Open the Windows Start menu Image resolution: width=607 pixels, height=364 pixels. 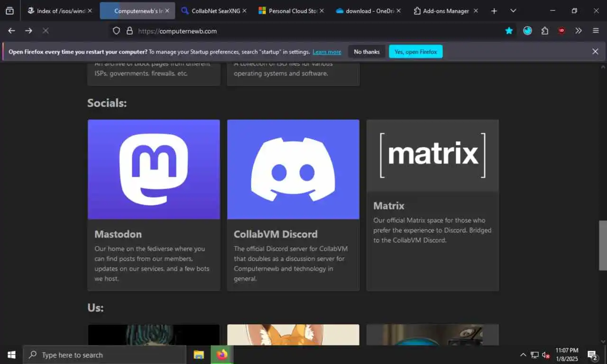click(x=11, y=355)
